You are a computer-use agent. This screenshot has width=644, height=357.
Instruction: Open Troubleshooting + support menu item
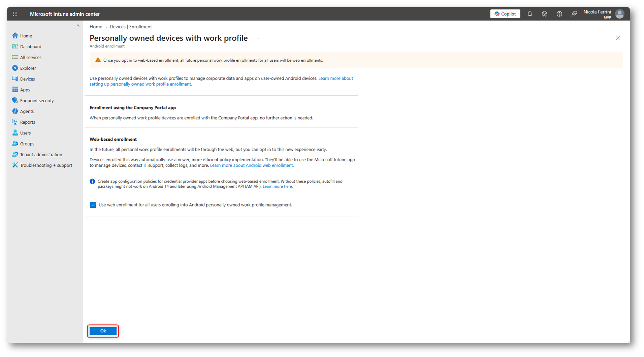46,165
